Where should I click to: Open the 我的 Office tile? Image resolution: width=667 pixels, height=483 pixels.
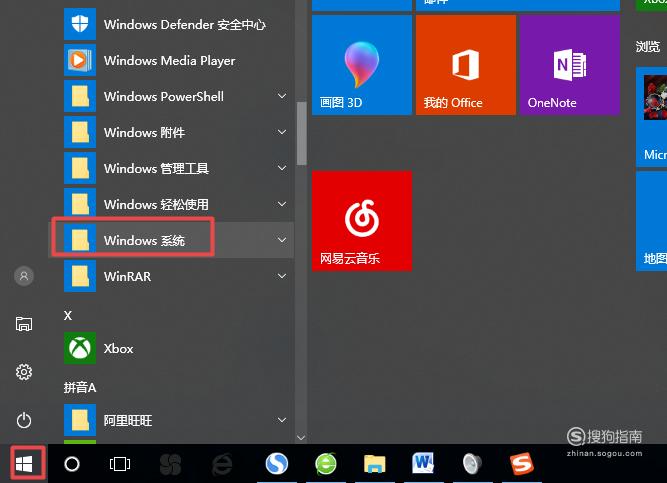466,65
